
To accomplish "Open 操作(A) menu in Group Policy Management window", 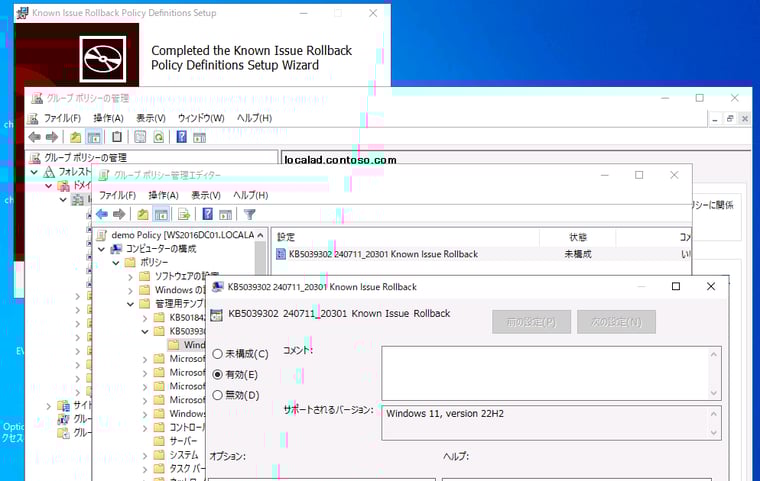I will coord(109,118).
